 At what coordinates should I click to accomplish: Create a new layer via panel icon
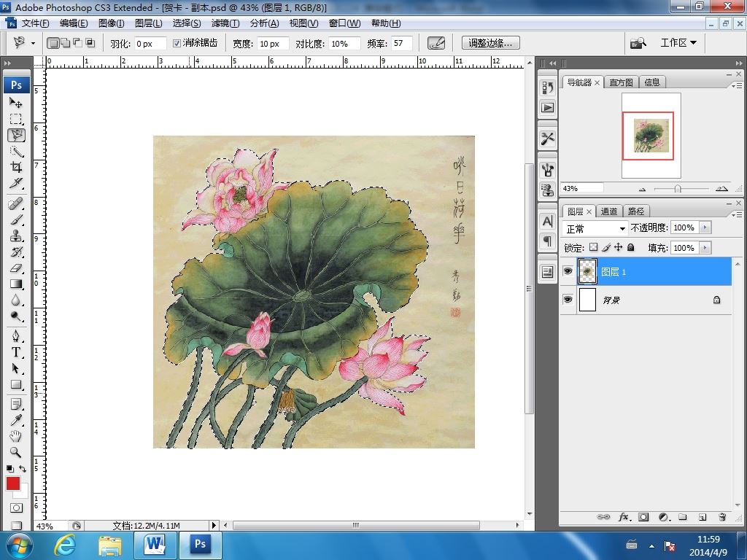click(703, 517)
